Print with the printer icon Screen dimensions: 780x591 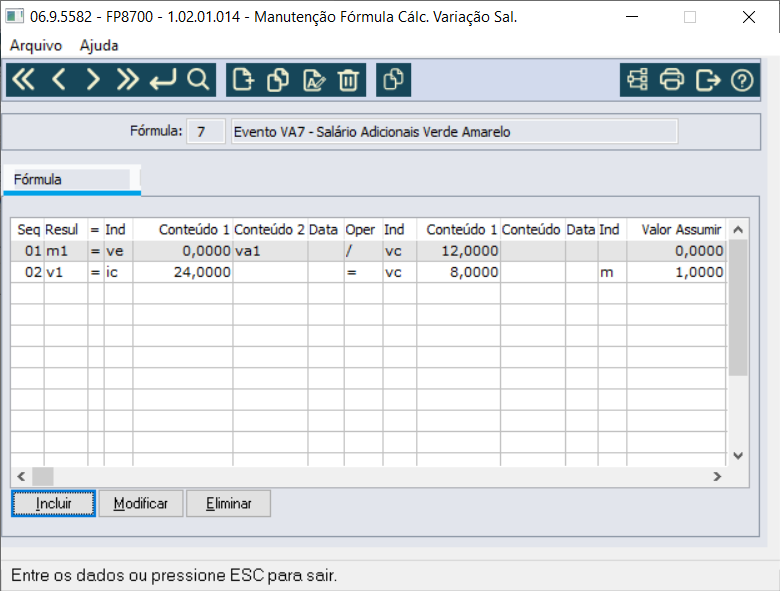pyautogui.click(x=672, y=80)
